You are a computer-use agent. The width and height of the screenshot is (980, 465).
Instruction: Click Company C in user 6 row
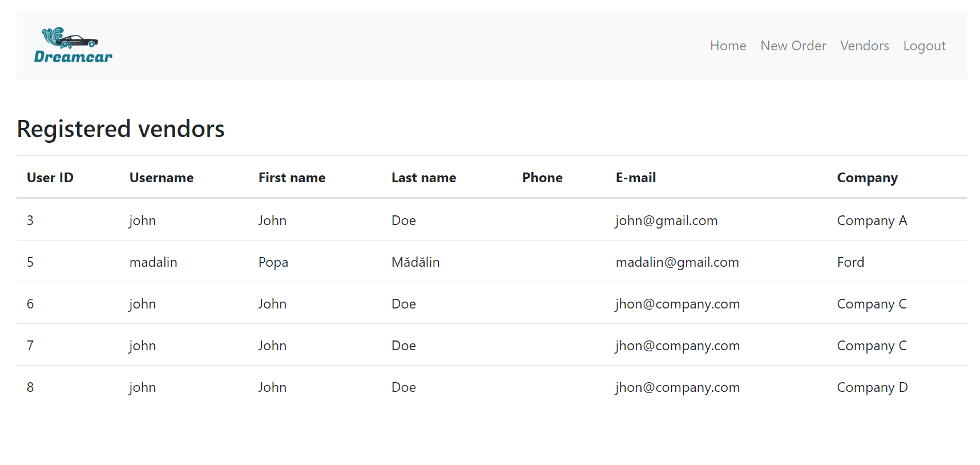[x=872, y=304]
